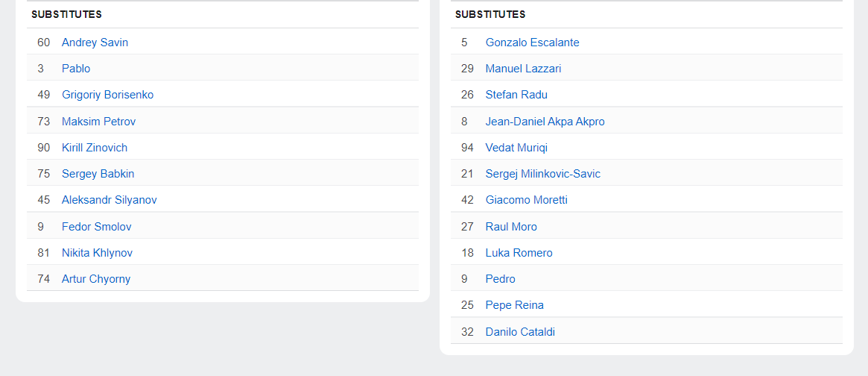Image resolution: width=868 pixels, height=376 pixels.
Task: Open Manuel Lazzari's profile
Action: click(523, 69)
